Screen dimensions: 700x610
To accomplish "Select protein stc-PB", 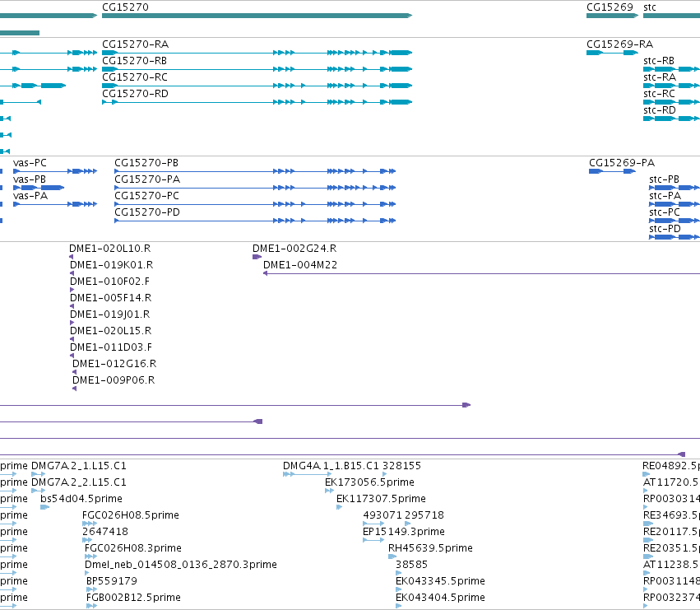I will coord(675,188).
